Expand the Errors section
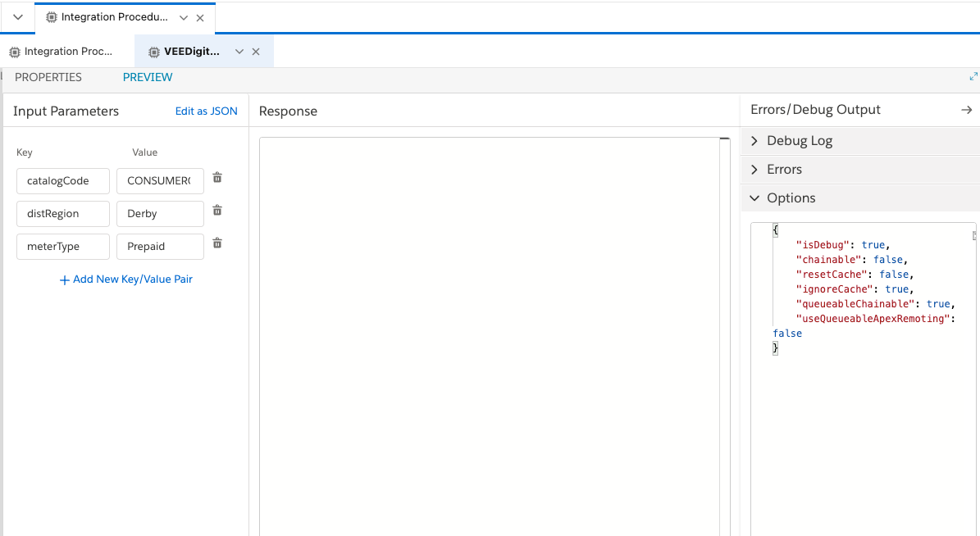Screen dimensions: 980x536 [x=754, y=170]
